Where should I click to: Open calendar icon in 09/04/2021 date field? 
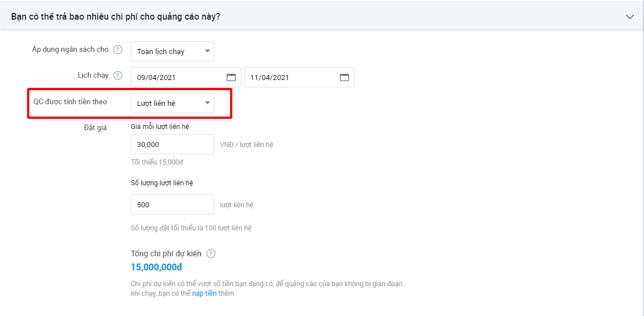click(x=231, y=77)
